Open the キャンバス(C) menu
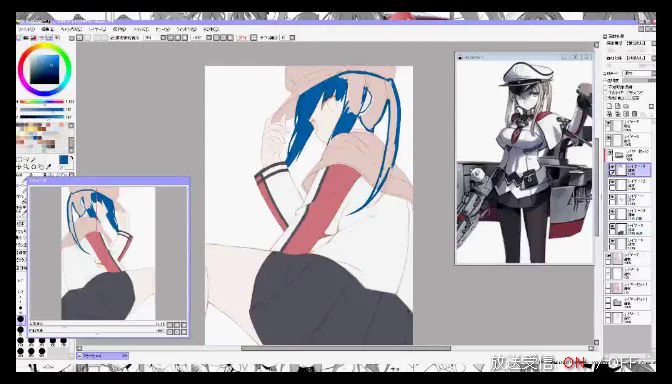Image resolution: width=672 pixels, height=384 pixels. click(x=71, y=30)
